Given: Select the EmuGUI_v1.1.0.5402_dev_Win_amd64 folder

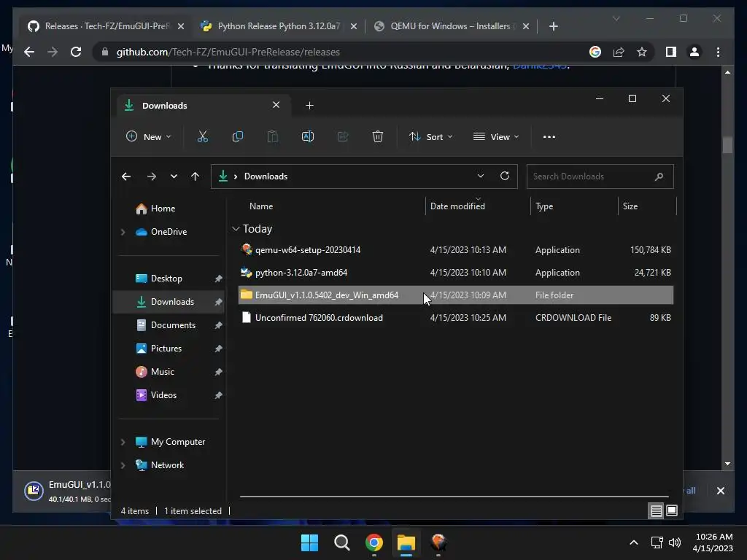Looking at the screenshot, I should coord(455,295).
